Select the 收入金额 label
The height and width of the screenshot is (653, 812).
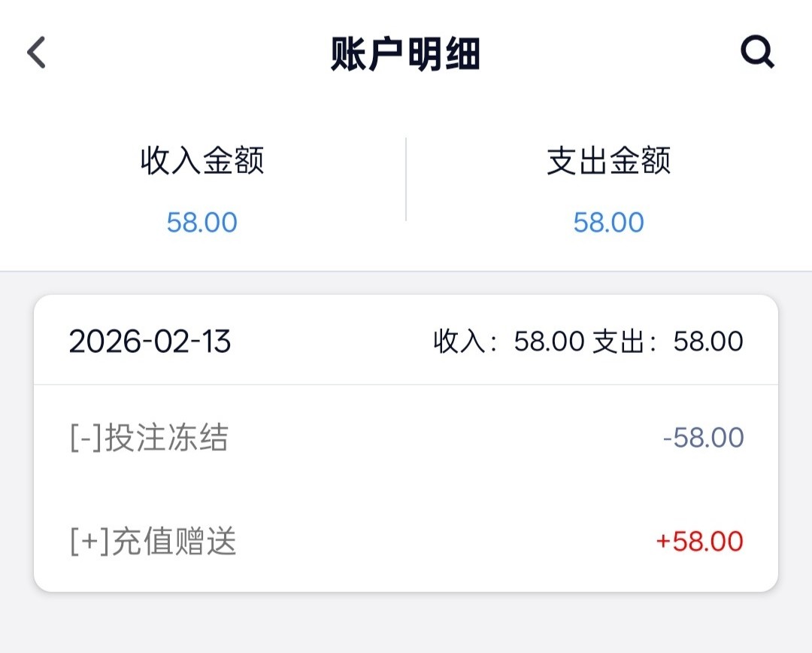click(202, 161)
